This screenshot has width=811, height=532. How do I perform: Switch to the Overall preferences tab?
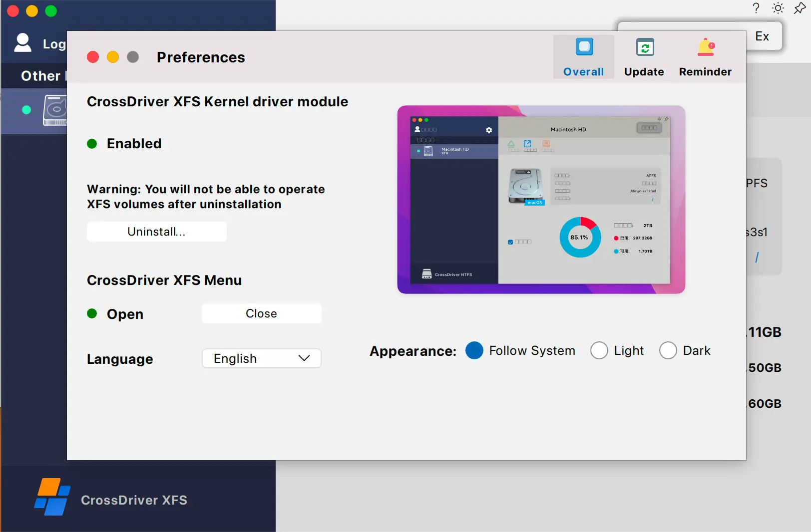tap(583, 57)
